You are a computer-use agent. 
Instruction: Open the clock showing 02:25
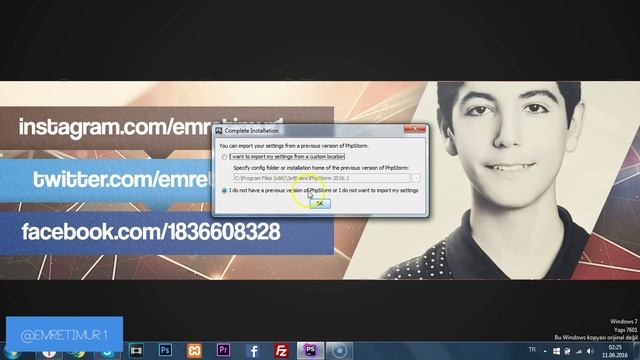615,351
